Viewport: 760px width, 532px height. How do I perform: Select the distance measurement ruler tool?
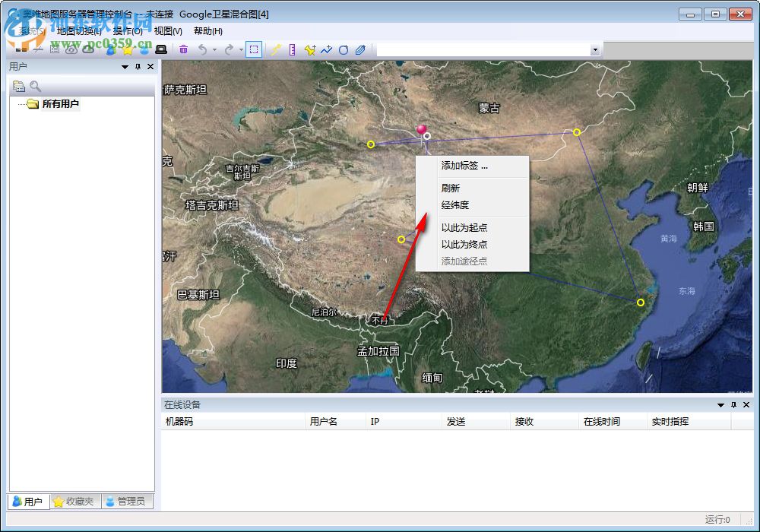[293, 49]
